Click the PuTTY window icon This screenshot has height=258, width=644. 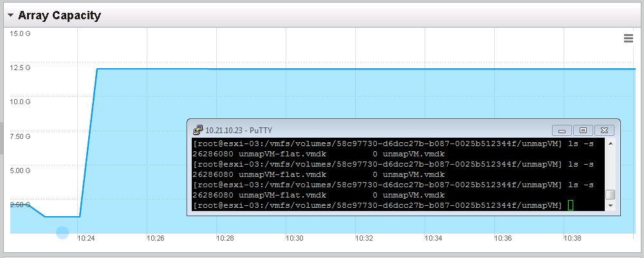click(x=198, y=130)
